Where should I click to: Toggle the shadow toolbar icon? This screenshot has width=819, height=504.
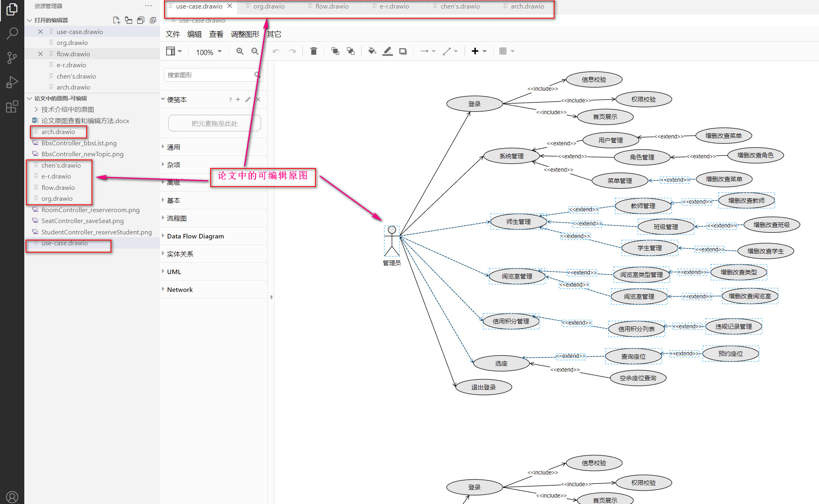click(x=403, y=51)
